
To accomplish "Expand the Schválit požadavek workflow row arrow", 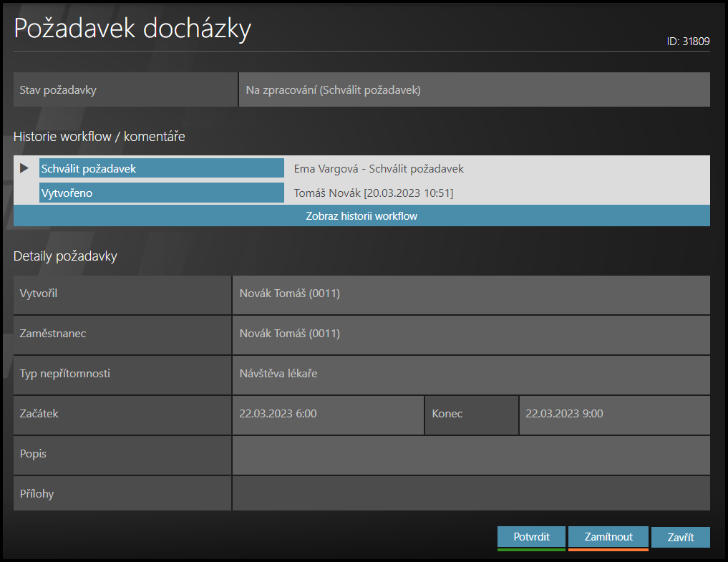I will 24,168.
